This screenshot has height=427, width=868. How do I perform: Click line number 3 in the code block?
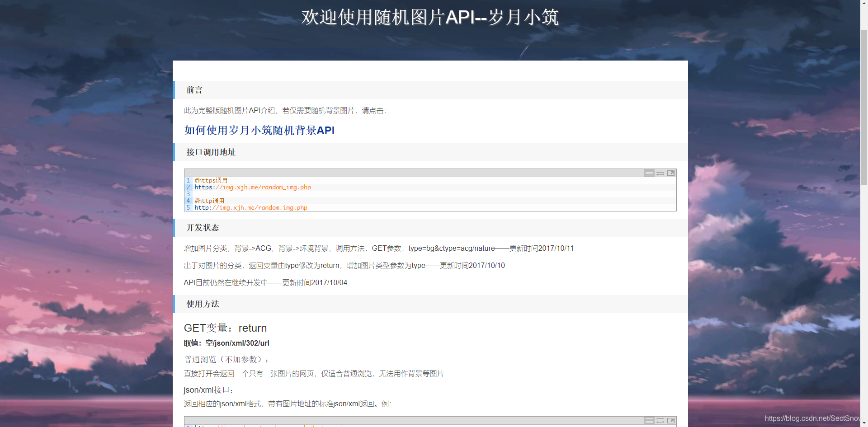(189, 194)
